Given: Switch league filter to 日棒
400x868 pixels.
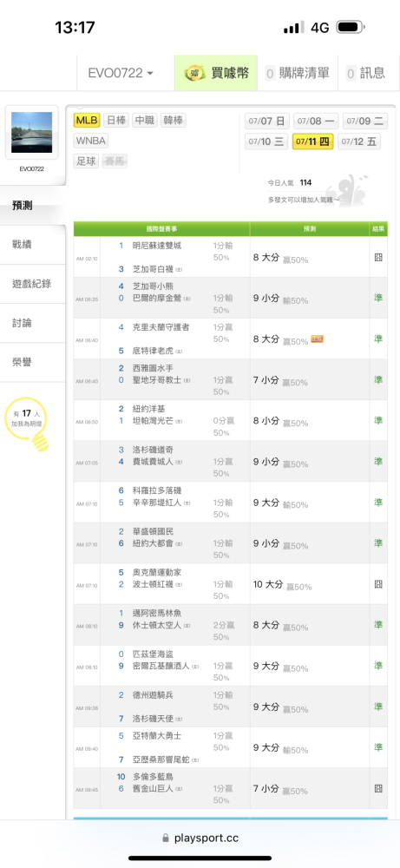Looking at the screenshot, I should [116, 121].
